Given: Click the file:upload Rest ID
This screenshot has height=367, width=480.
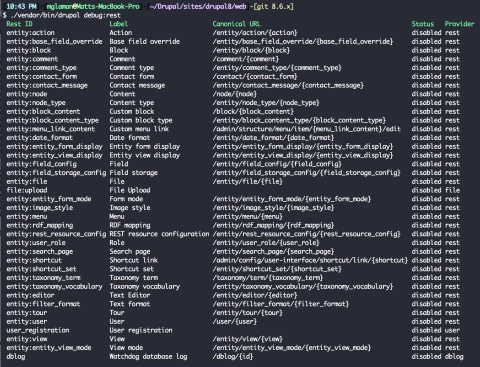Looking at the screenshot, I should point(27,190).
